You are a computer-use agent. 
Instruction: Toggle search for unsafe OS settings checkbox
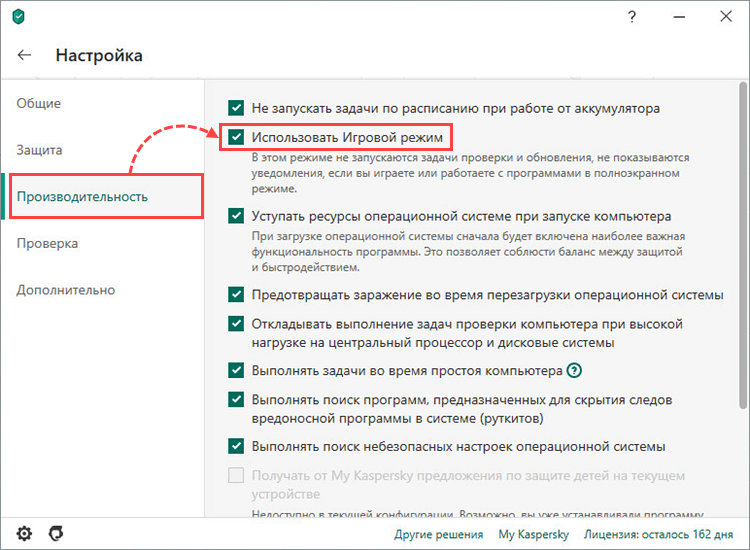click(x=236, y=446)
